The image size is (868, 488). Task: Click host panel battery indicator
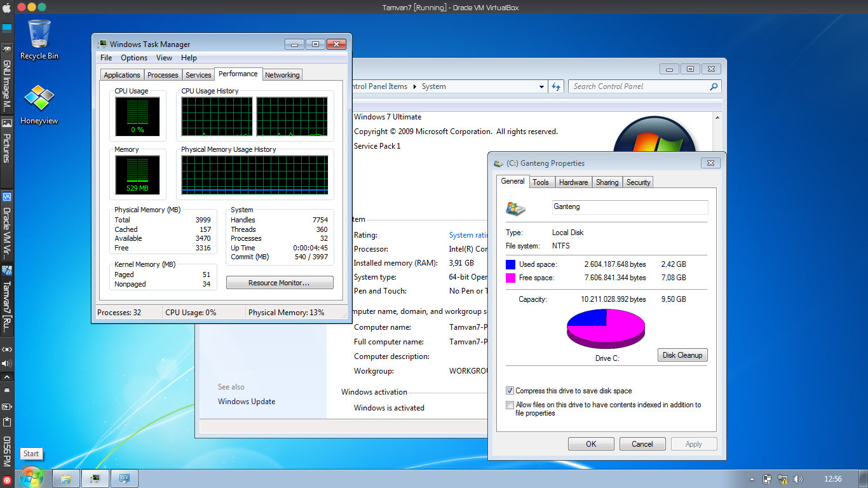[7, 406]
